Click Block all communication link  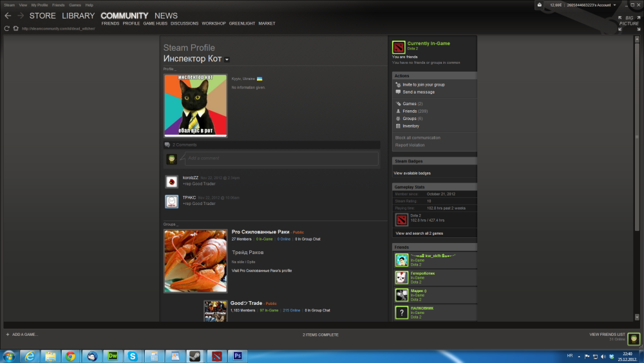[x=418, y=138]
